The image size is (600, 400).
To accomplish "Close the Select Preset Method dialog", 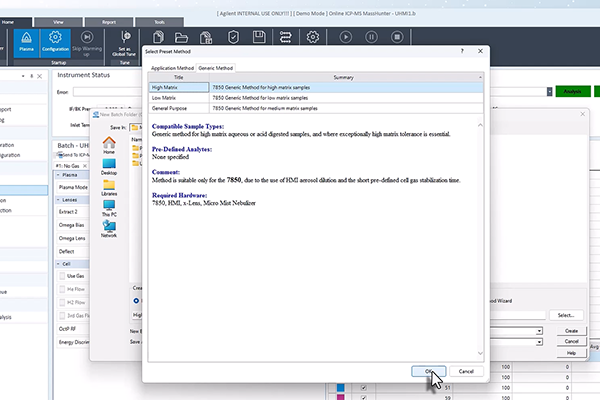I will (480, 51).
